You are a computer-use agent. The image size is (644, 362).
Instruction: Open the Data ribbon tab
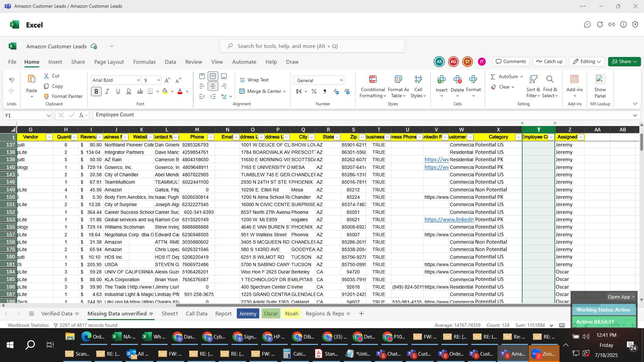pos(170,62)
